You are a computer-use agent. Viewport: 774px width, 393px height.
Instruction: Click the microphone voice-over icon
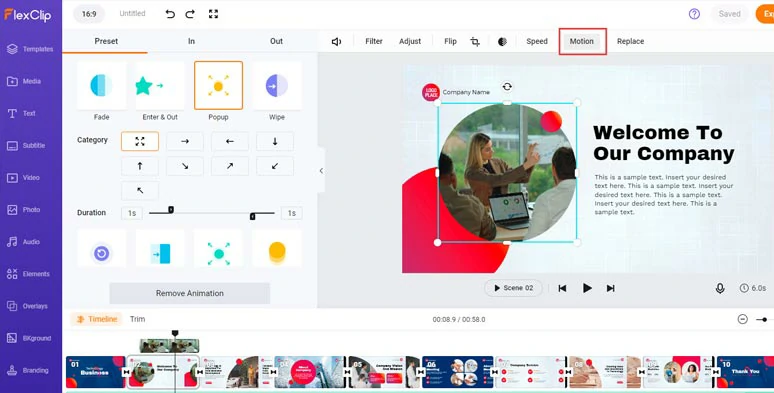tap(720, 288)
